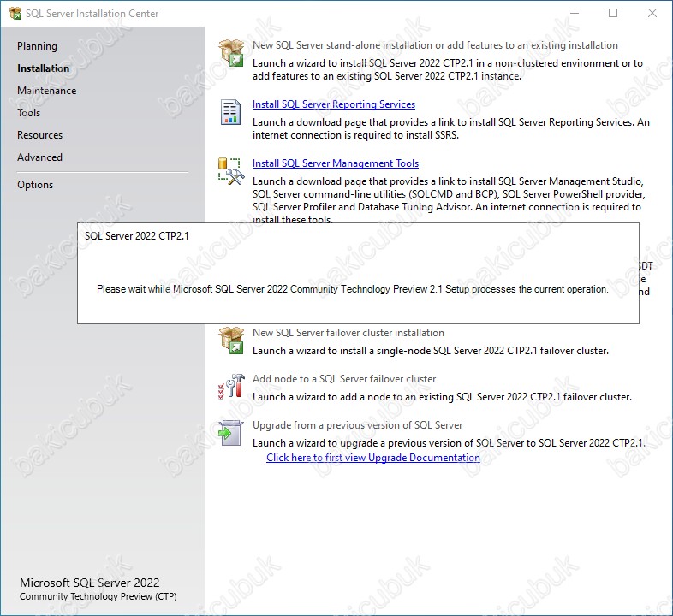Click 'Launch a wizard to add a node' description
Screen dimensions: 673x616
click(x=442, y=397)
